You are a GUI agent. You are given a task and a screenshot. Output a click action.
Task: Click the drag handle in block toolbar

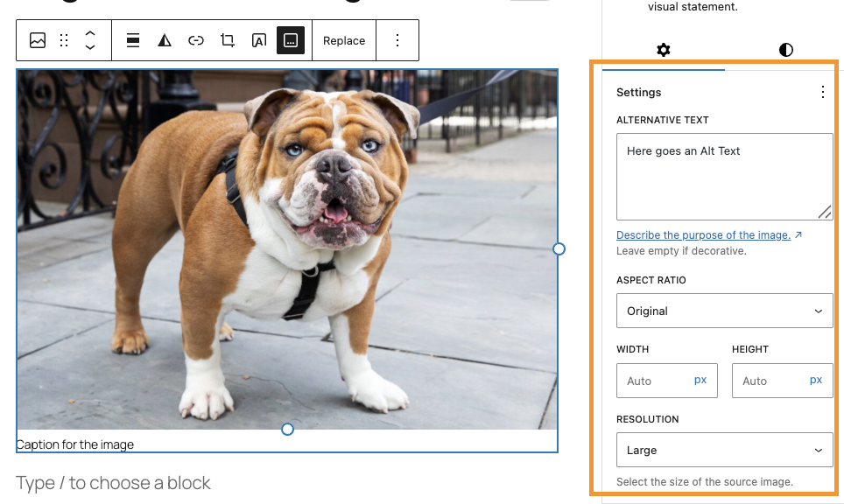pos(64,40)
